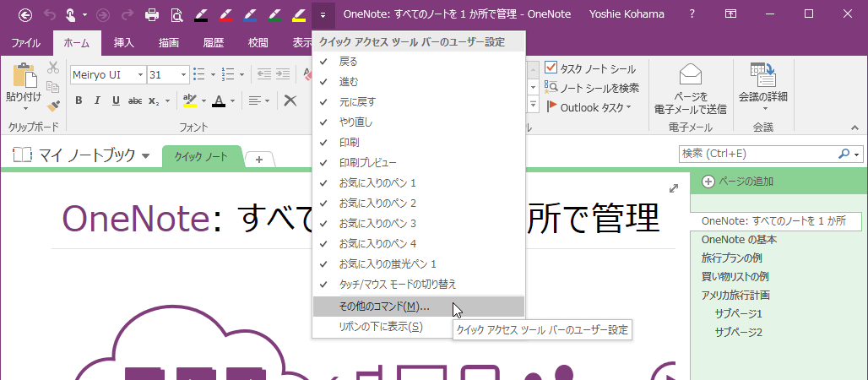Open font color dropdown arrow
The image size is (868, 380).
point(232,100)
